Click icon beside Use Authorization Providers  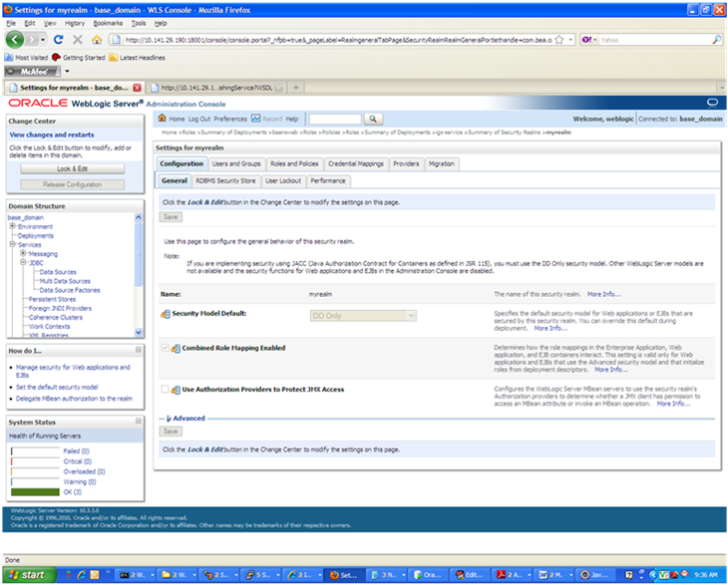(x=176, y=390)
